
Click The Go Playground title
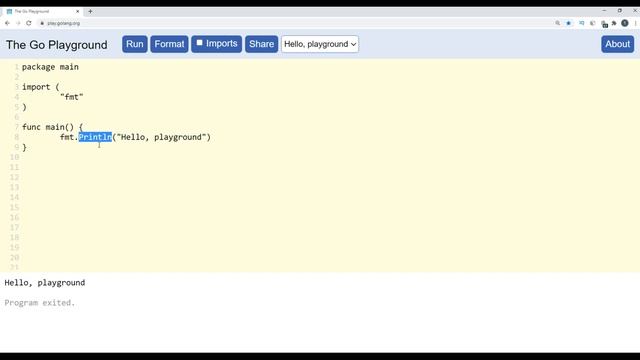coord(57,45)
